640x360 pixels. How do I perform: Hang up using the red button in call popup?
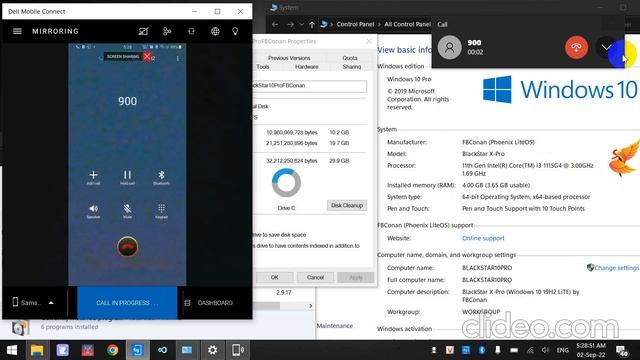click(576, 47)
